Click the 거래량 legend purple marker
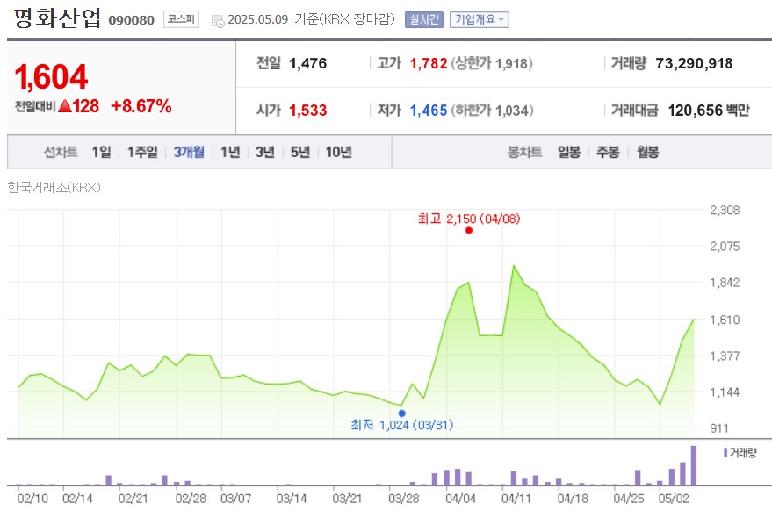772x532 pixels. (x=725, y=452)
